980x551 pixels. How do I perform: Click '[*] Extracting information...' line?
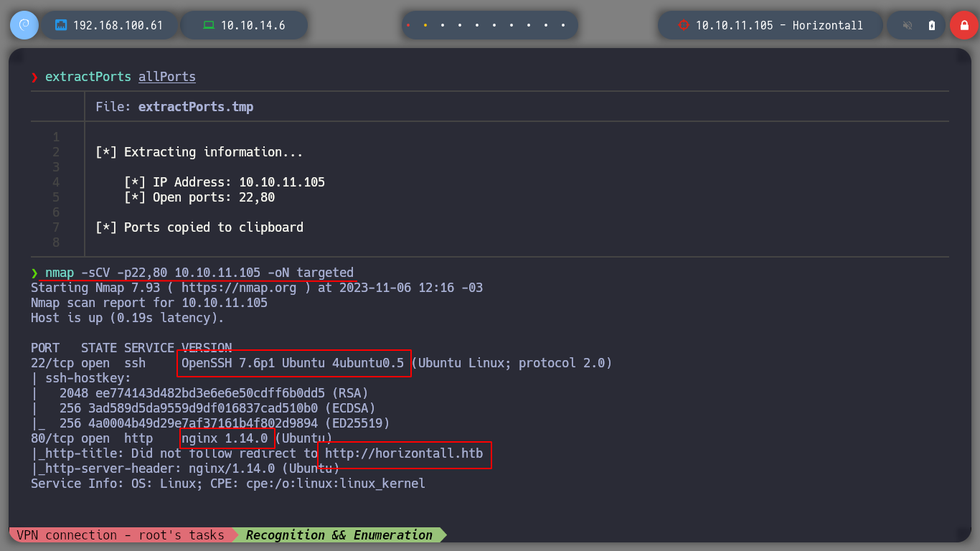(199, 152)
